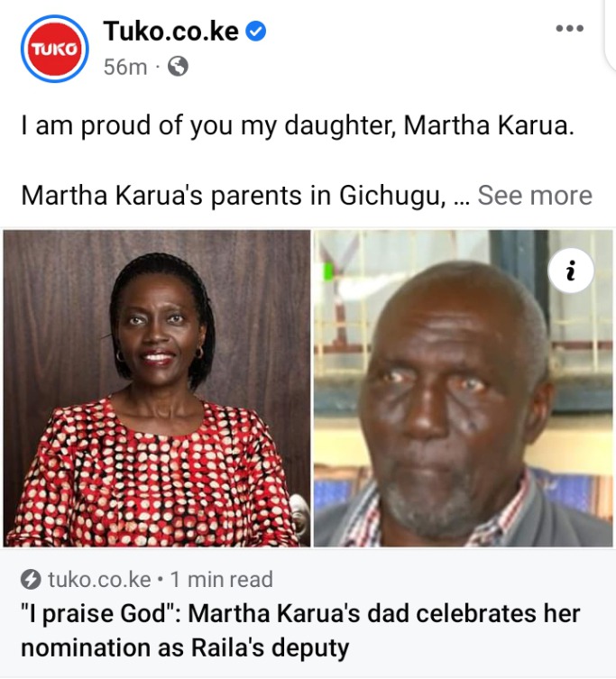The height and width of the screenshot is (679, 616).
Task: Click the tuko.co.ke source domain text
Action: (x=99, y=580)
